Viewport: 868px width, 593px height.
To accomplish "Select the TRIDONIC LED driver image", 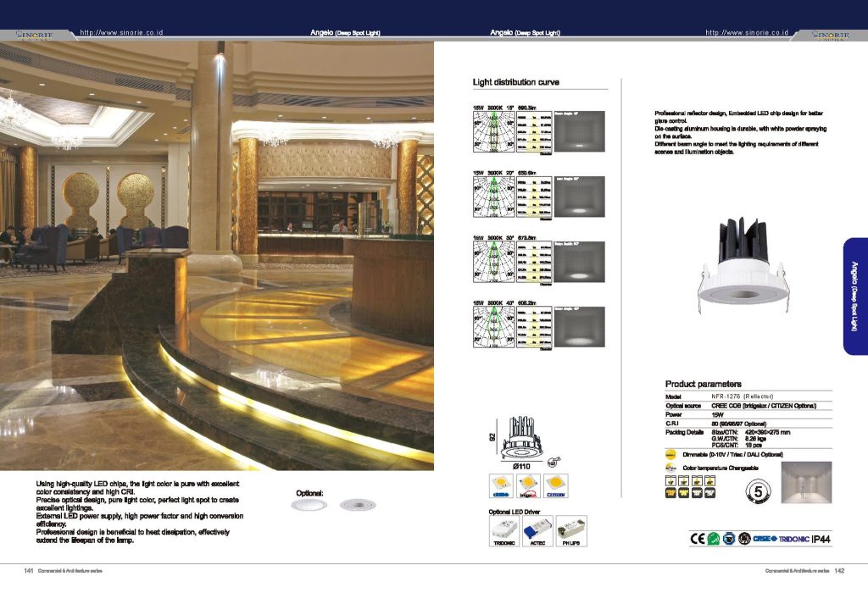I will tap(504, 530).
